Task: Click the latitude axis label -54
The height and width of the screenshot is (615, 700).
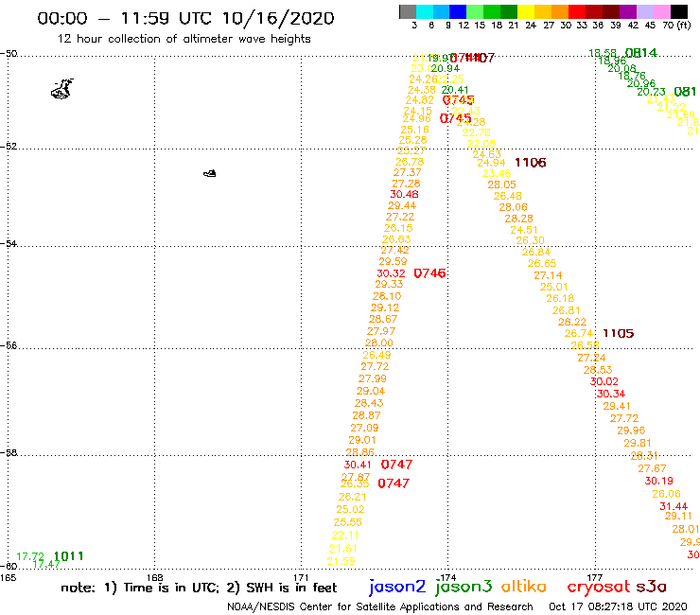Action: 9,244
